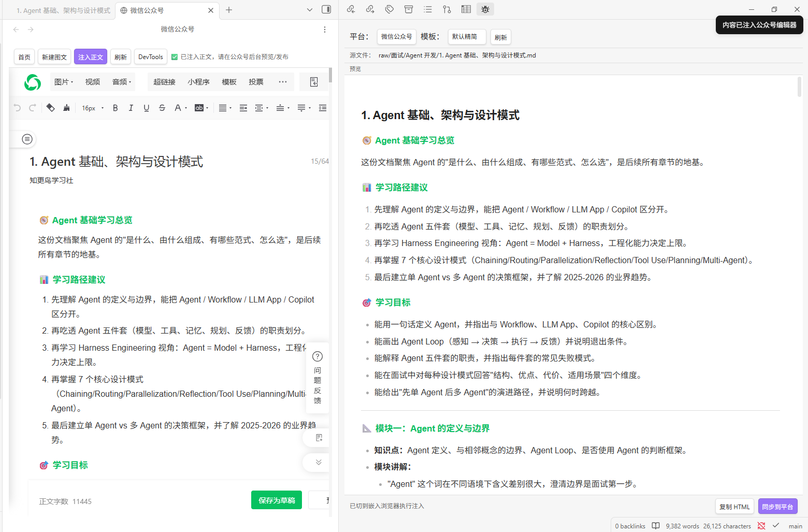The width and height of the screenshot is (808, 532).
Task: Open DevTools button
Action: pyautogui.click(x=151, y=57)
